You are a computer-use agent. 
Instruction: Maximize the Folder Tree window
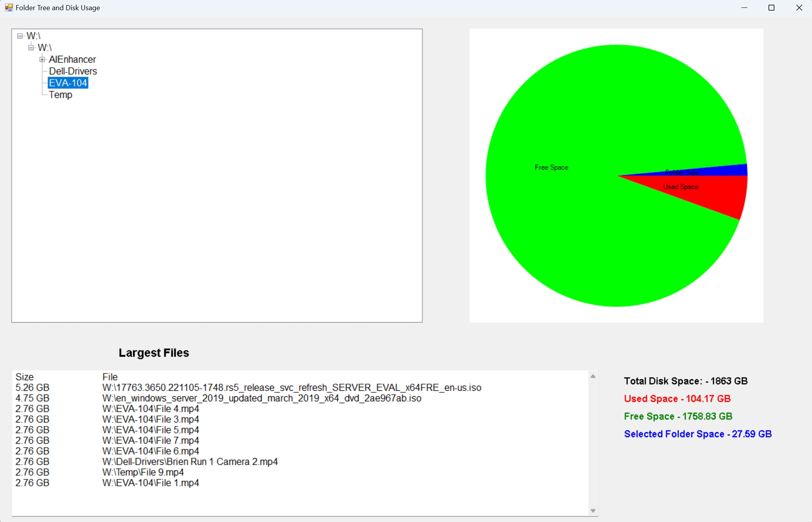[771, 8]
